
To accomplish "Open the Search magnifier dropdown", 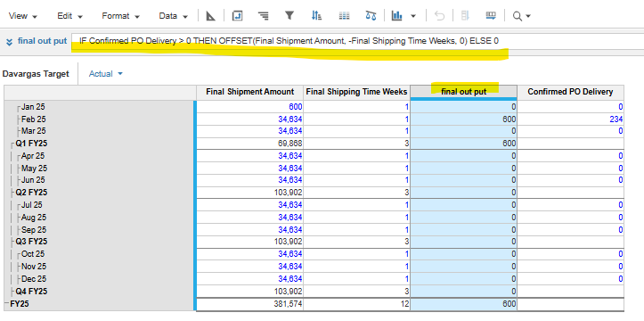I will [x=522, y=16].
